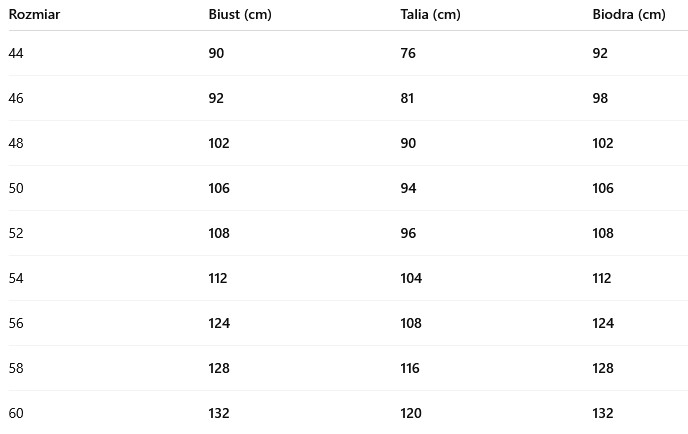Click the Biust (cm) column header
The image size is (688, 434).
coord(240,14)
